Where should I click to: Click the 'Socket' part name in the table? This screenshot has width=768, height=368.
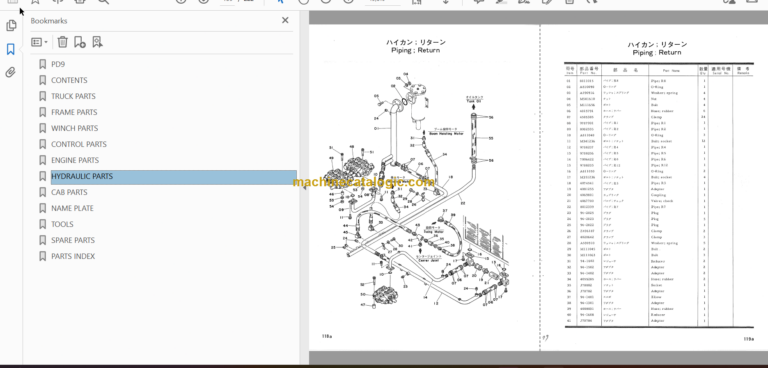(655, 285)
